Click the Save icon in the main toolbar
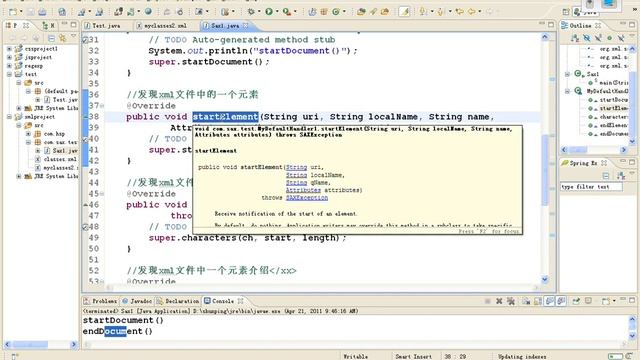 31,12
